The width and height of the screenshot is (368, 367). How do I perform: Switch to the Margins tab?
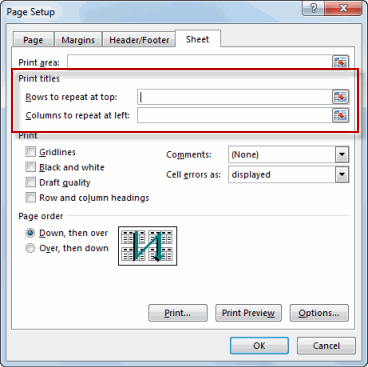click(78, 40)
